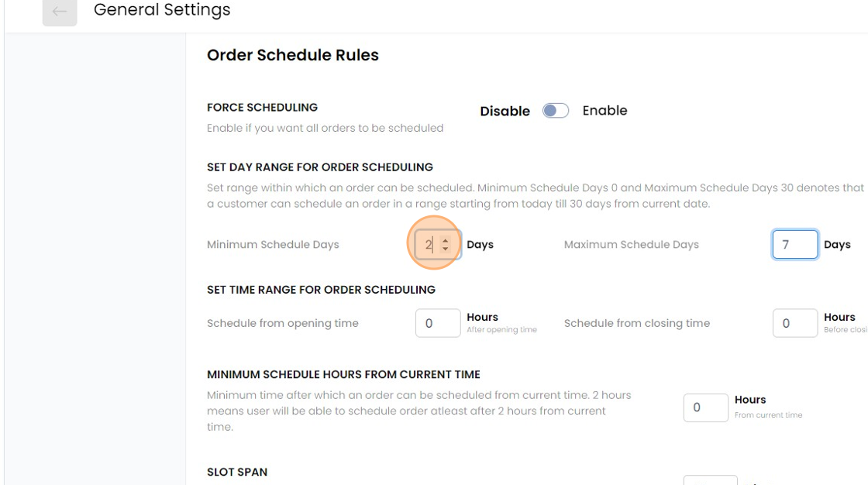
Task: Increase Minimum Schedule Days with up arrow
Action: [x=445, y=240]
